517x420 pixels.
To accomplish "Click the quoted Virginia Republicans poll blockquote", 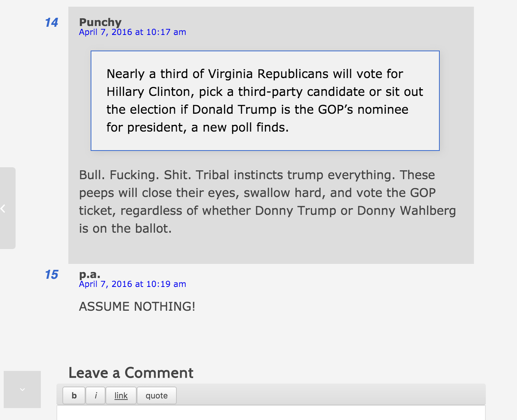I will click(x=265, y=101).
